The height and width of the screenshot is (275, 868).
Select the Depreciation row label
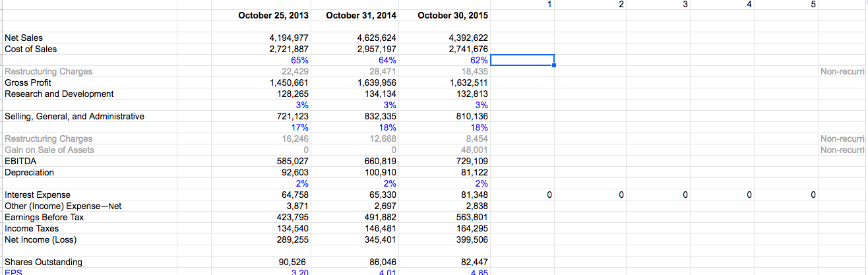point(29,172)
